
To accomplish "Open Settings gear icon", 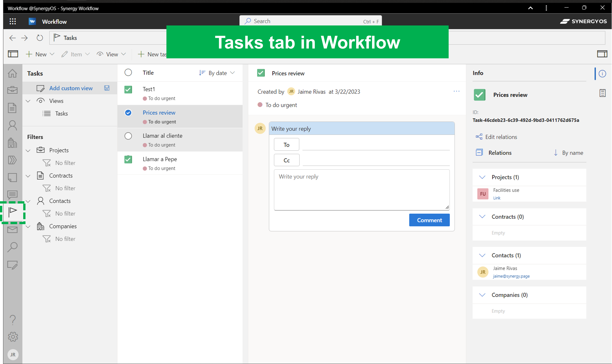I will (13, 337).
